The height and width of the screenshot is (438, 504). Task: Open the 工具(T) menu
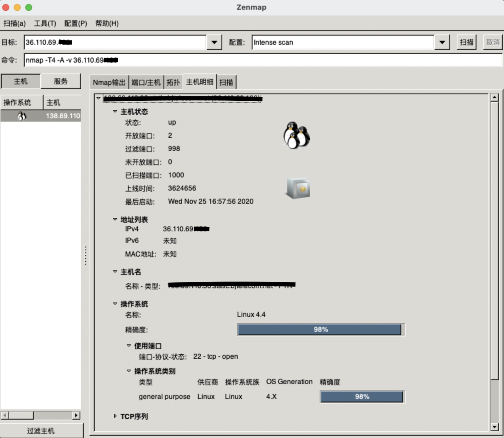point(45,23)
